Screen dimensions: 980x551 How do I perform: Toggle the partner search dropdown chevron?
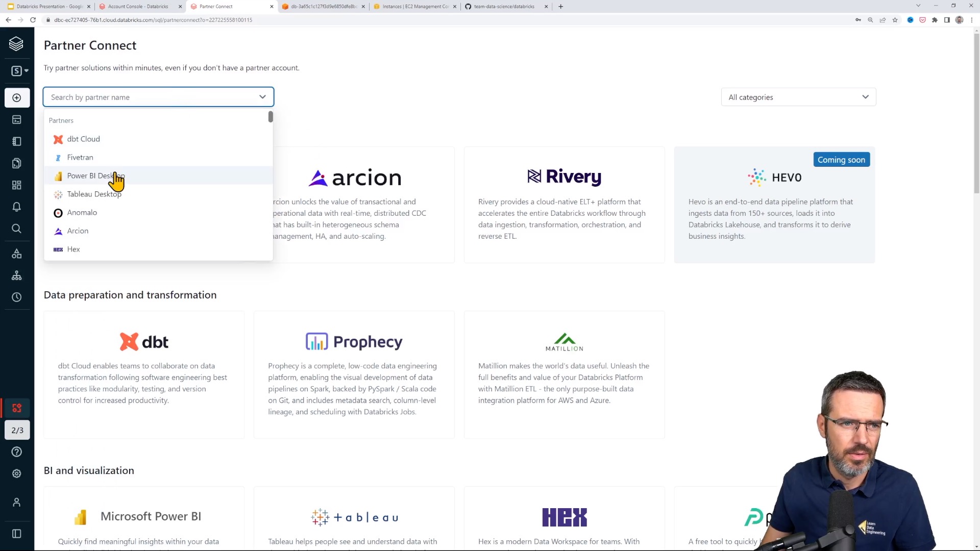point(262,97)
